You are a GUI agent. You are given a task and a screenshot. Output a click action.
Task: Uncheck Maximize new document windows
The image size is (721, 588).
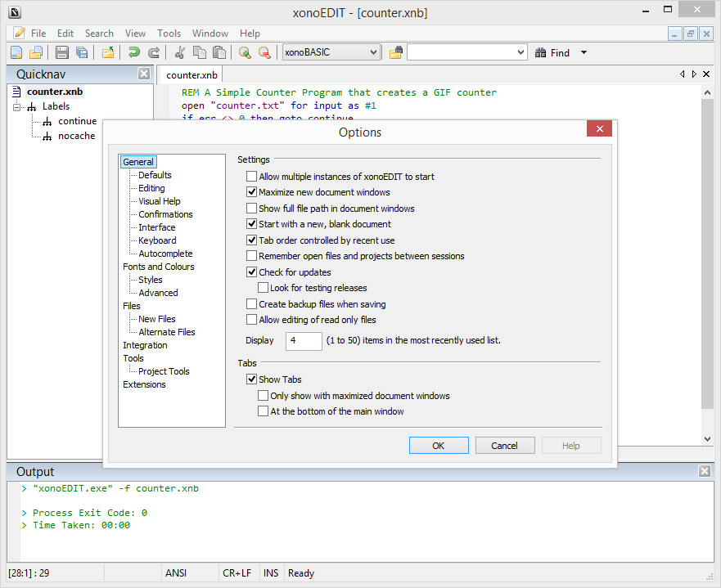(x=251, y=191)
